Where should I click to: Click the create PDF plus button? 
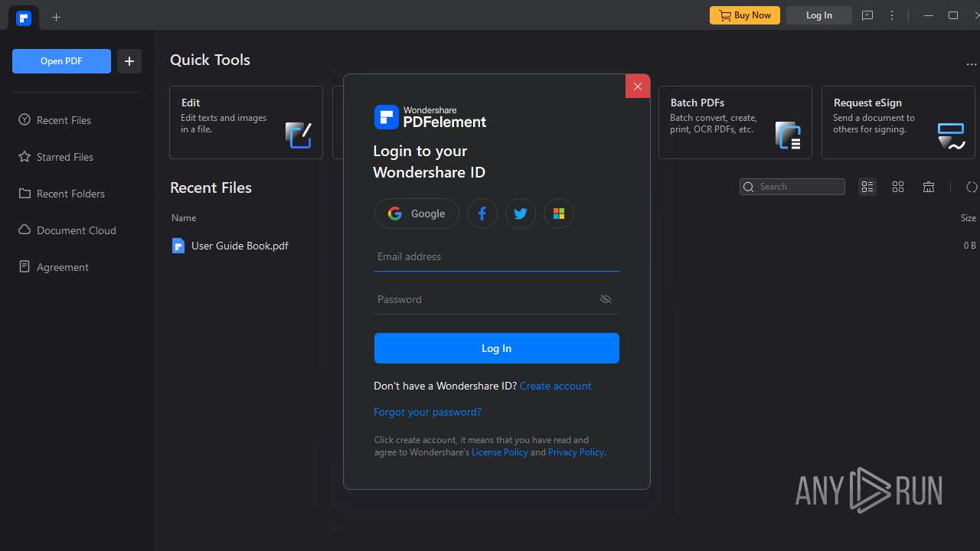click(x=129, y=61)
